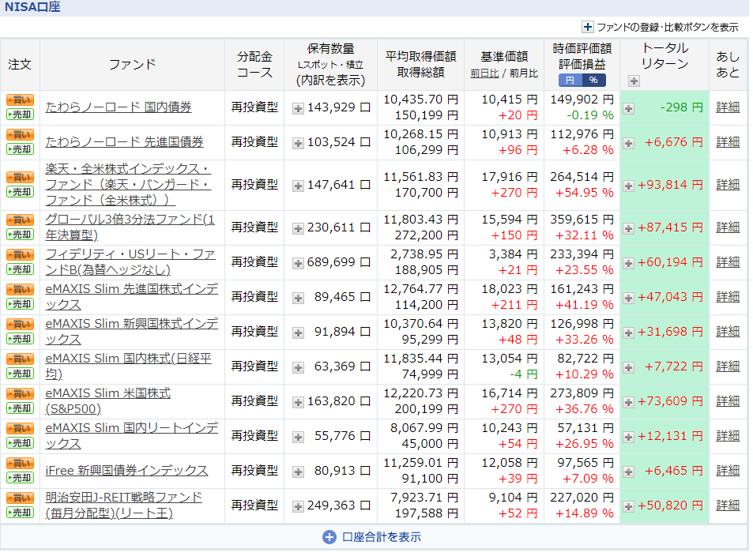Buy eMAXIS Slim 新興国株式インデックス
753x560 pixels.
(20, 325)
